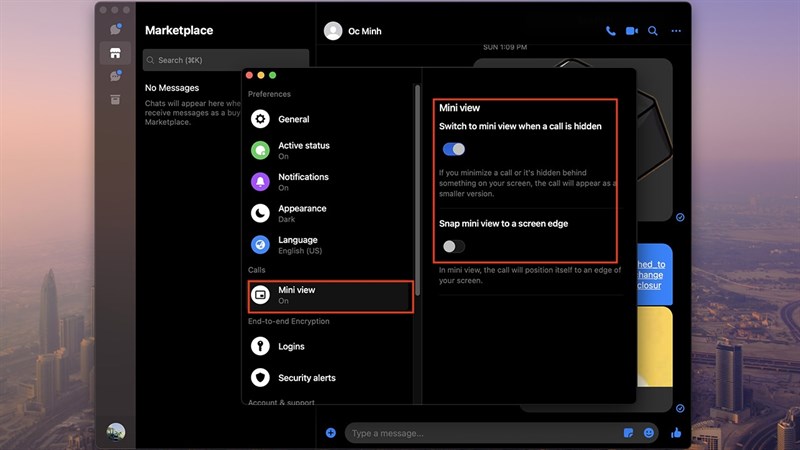Viewport: 800px width, 450px height.
Task: Open the sticker picker in message box
Action: pyautogui.click(x=629, y=433)
